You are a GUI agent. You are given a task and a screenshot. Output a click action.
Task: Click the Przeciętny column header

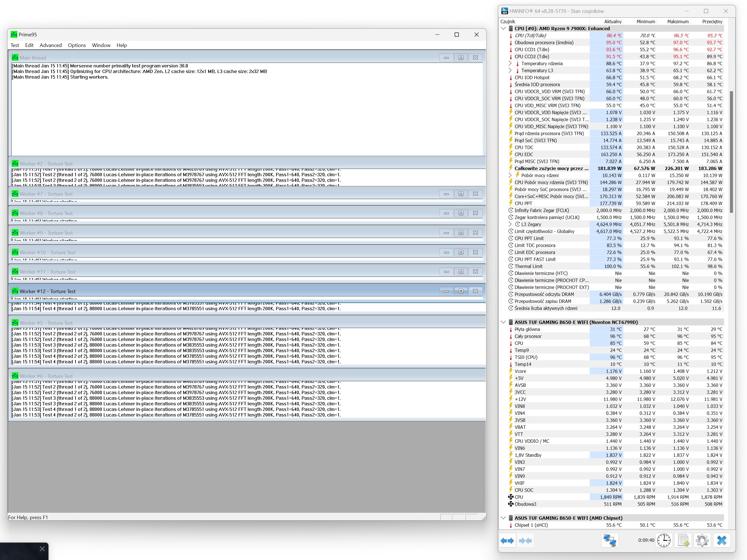[712, 22]
